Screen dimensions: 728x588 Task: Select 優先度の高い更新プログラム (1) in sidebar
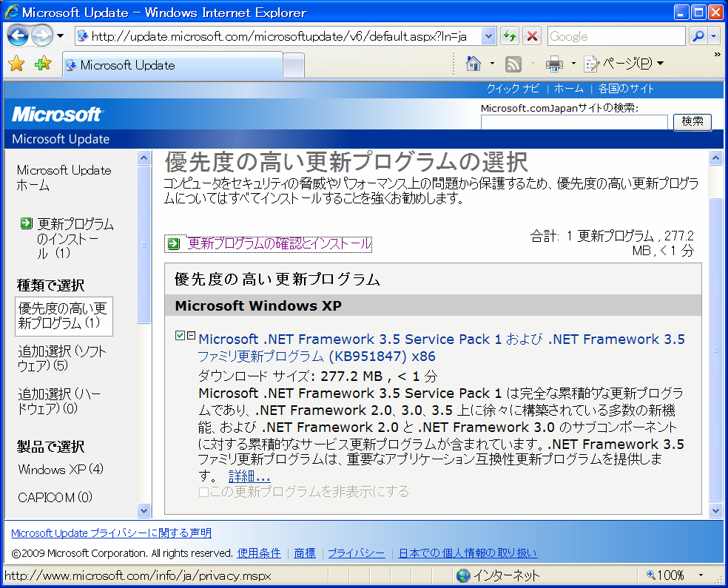[x=64, y=316]
